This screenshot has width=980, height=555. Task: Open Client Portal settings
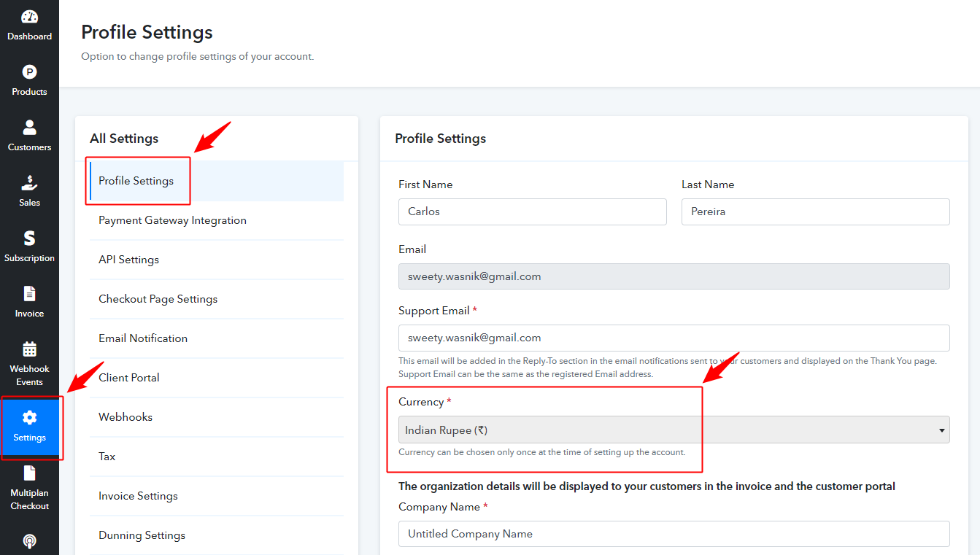(129, 378)
